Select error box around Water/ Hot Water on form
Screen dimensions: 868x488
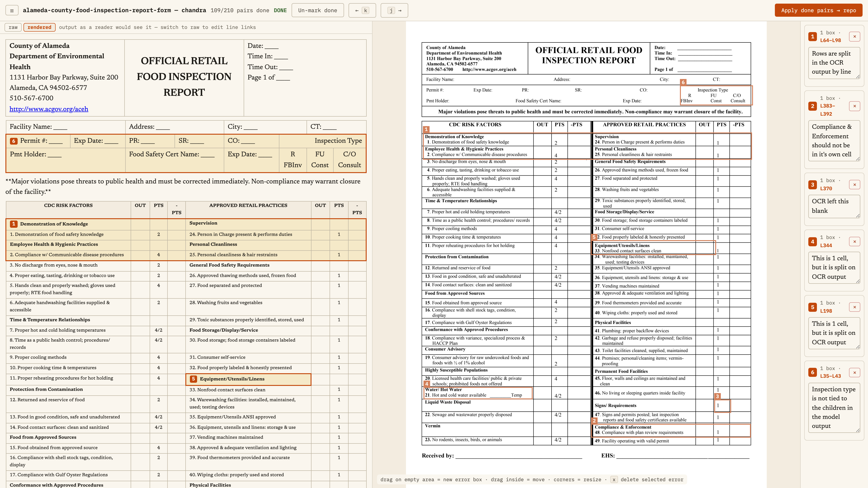478,393
